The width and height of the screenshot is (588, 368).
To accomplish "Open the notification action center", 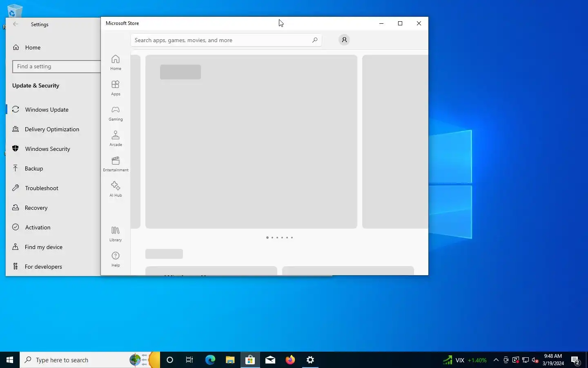I will click(x=576, y=360).
